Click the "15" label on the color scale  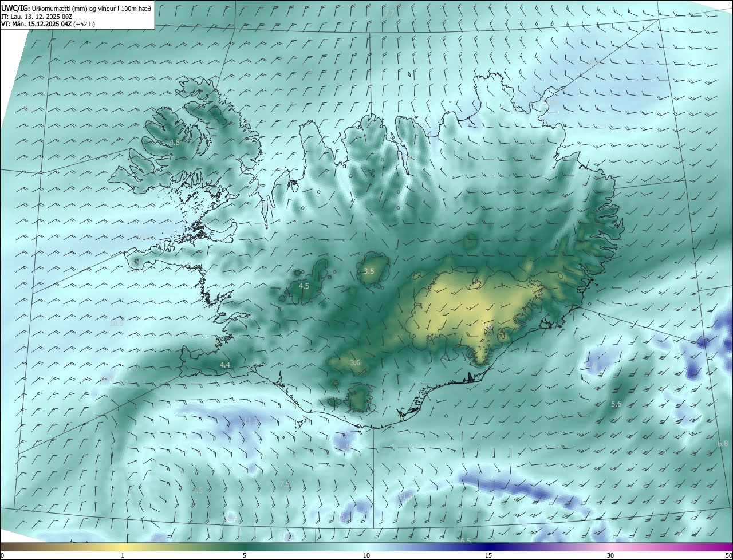coord(488,555)
